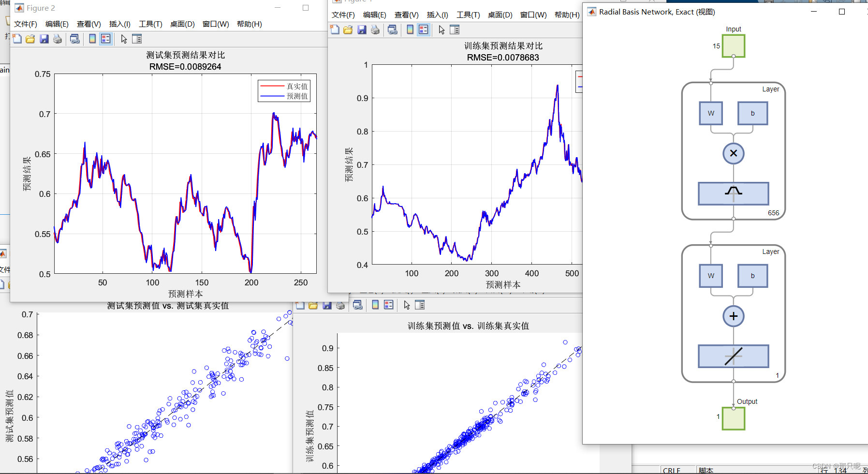Toggle Insert Colorbar in training-set figure toolbar
The width and height of the screenshot is (868, 474).
pyautogui.click(x=410, y=30)
